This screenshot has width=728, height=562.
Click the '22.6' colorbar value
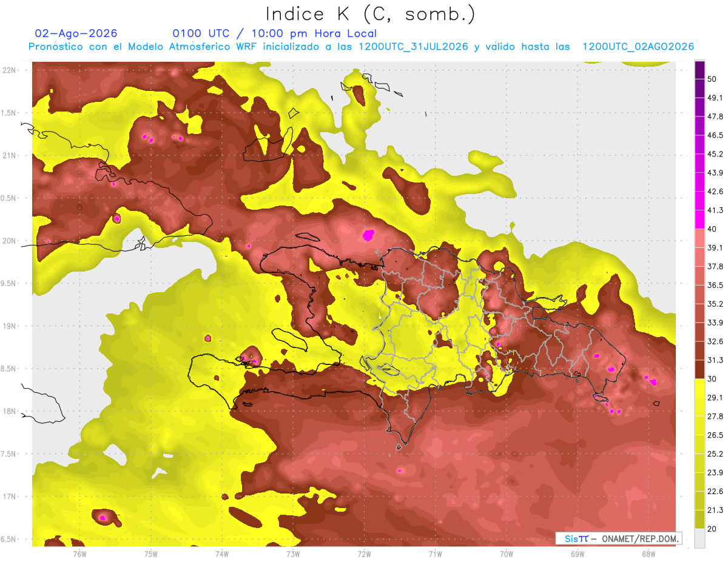[x=715, y=491]
